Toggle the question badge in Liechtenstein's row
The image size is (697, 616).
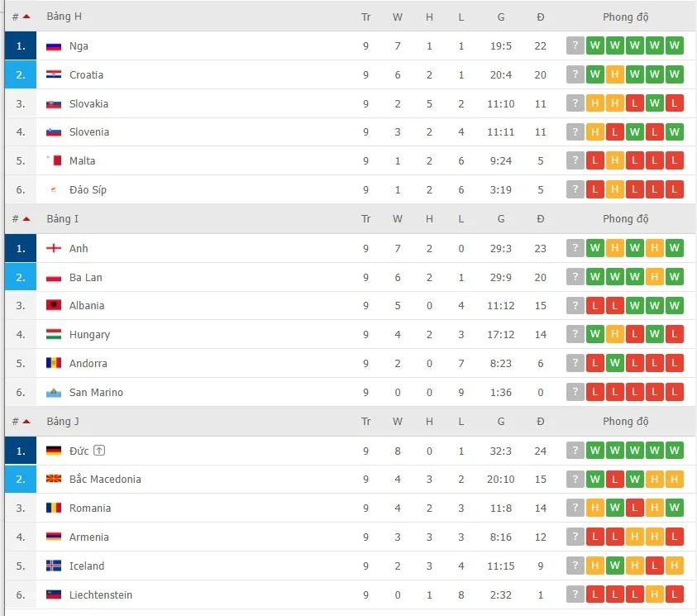pos(575,594)
